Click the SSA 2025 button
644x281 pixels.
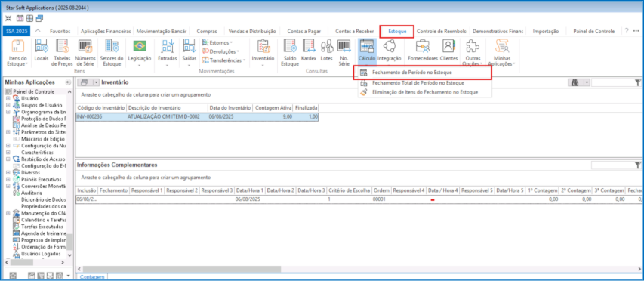pyautogui.click(x=16, y=31)
